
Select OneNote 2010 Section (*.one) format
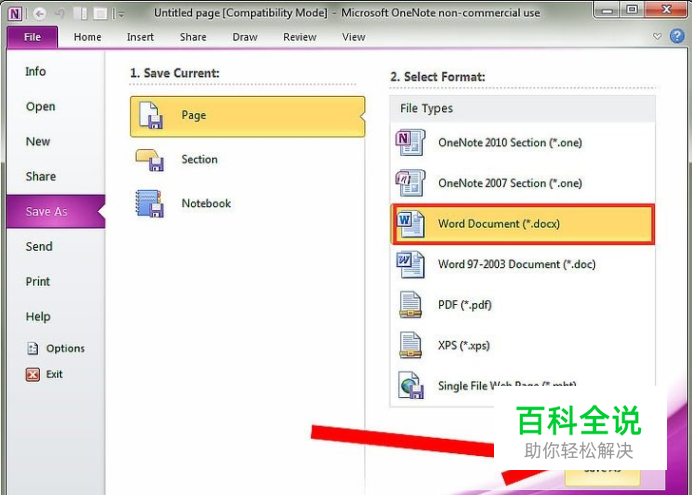523,142
